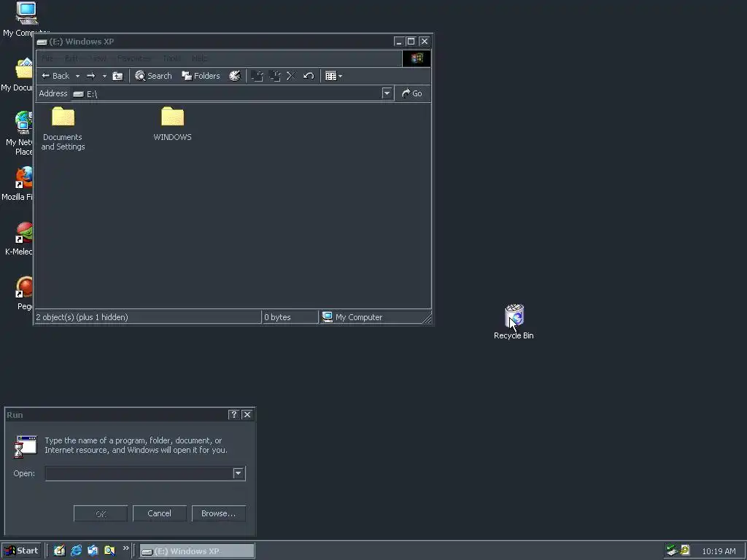Click the Copy To toolbar icon
Viewport: 747px width, 560px height.
point(275,76)
